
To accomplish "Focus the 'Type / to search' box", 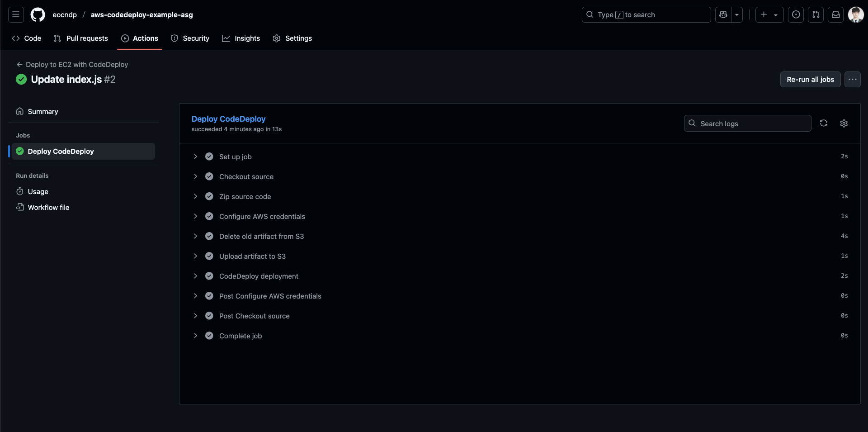I will [646, 14].
